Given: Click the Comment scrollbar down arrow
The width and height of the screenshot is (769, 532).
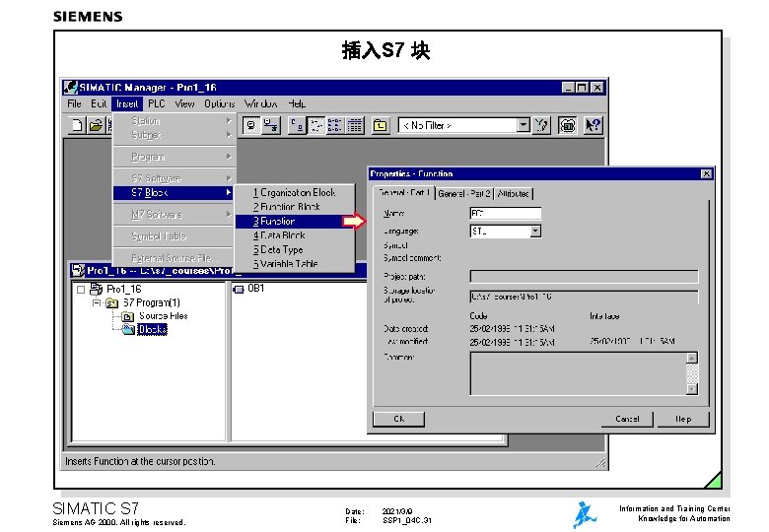Looking at the screenshot, I should (x=692, y=389).
